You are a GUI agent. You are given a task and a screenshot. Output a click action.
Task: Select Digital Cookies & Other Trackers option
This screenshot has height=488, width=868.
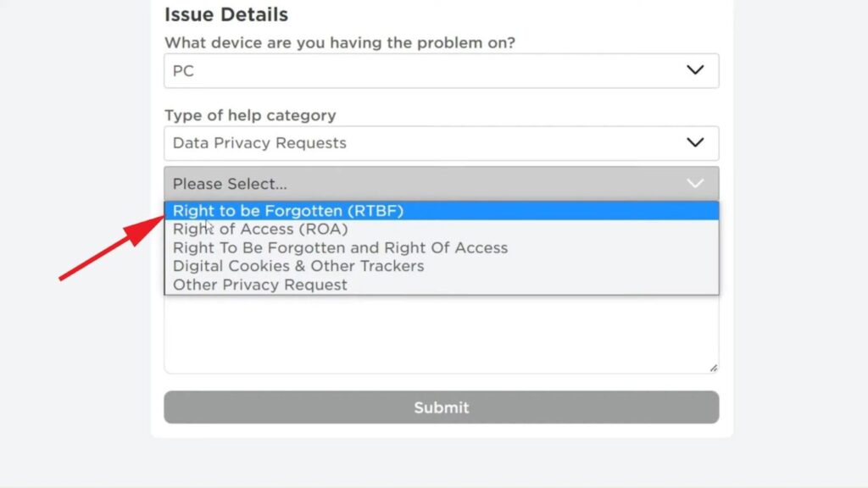298,266
